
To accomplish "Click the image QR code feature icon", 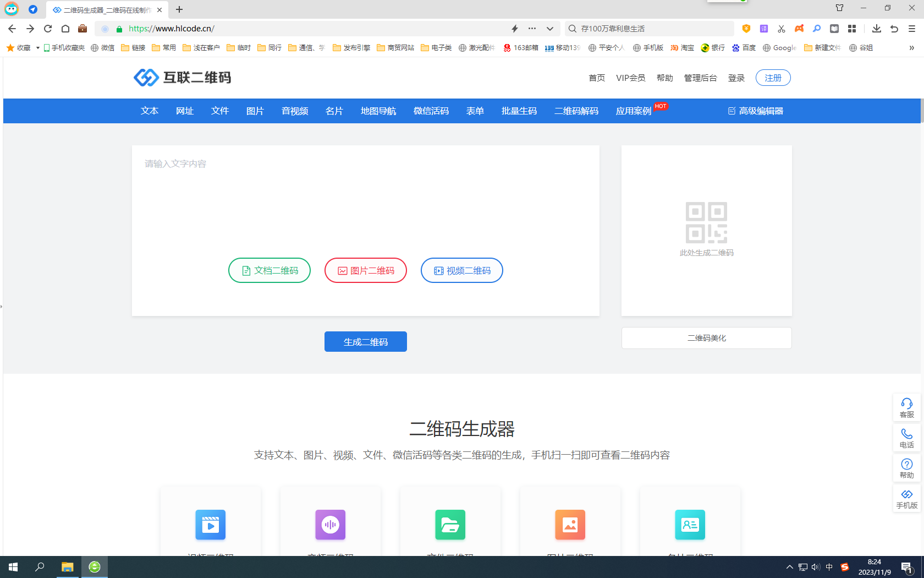I will [x=570, y=525].
